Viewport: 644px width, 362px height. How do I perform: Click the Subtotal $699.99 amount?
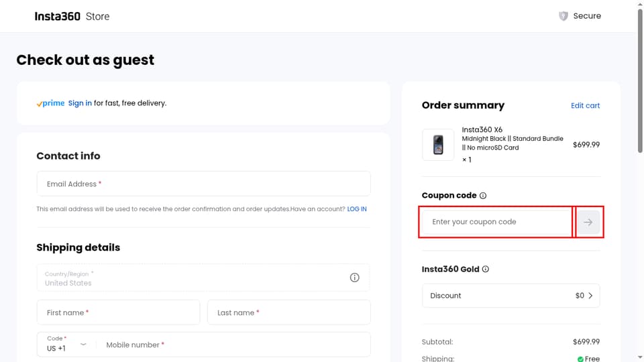[x=586, y=342]
